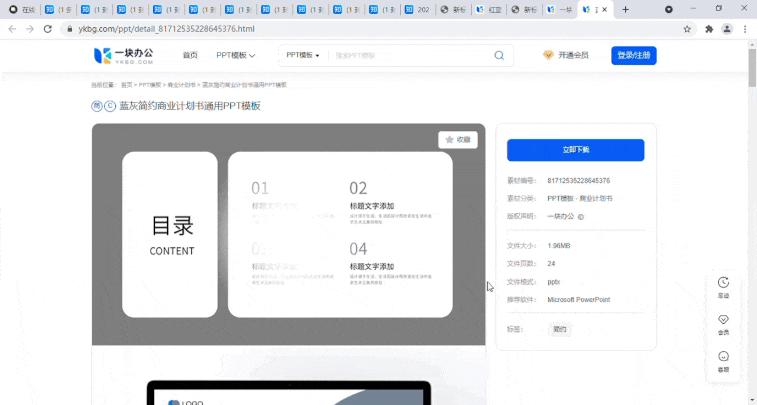Click the material ID 81712535228645376
This screenshot has width=757, height=405.
578,181
